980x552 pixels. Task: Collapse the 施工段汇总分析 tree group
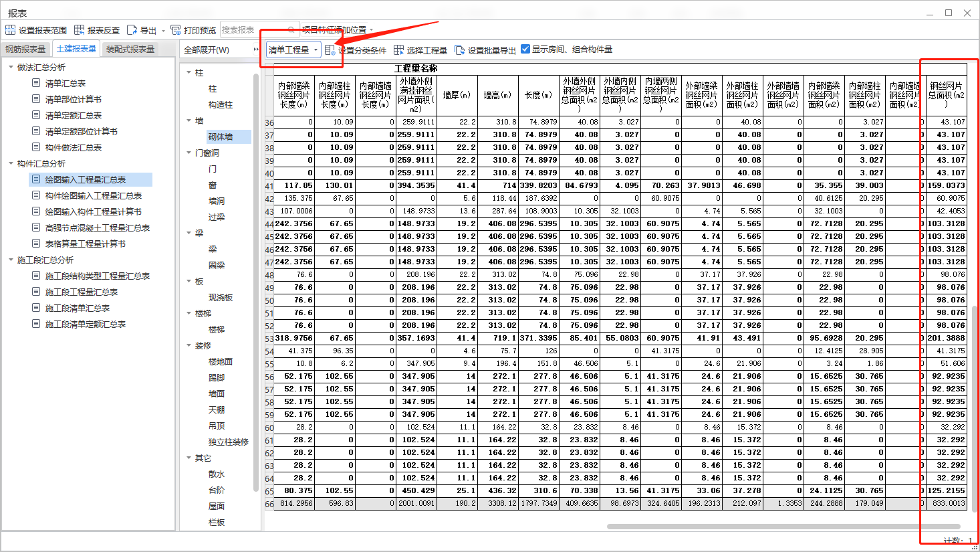[x=11, y=260]
